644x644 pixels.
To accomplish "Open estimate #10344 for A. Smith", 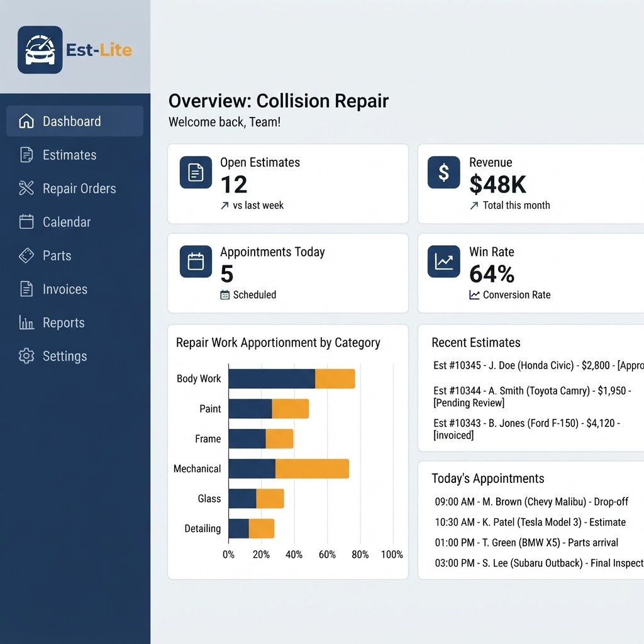I will click(x=532, y=396).
